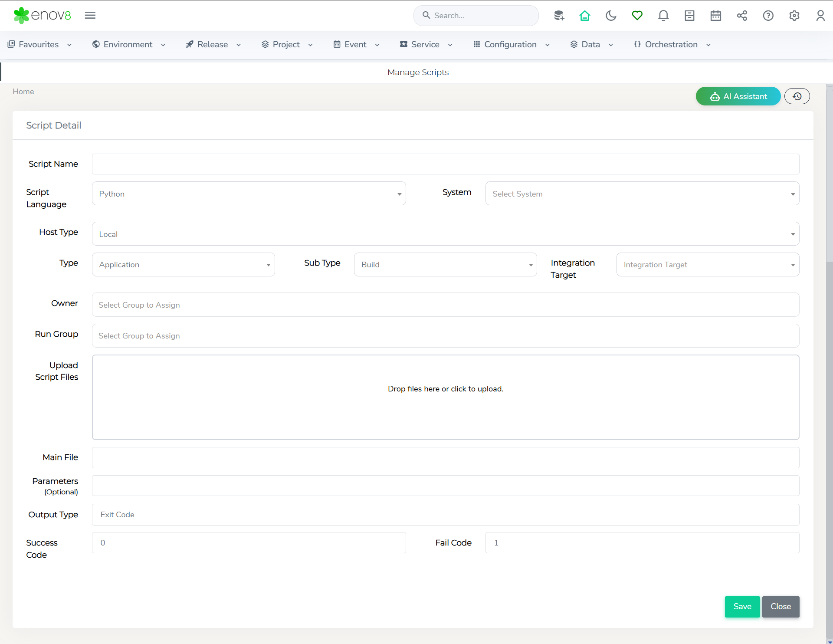Open notifications bell icon
This screenshot has height=644, width=833.
[x=663, y=16]
